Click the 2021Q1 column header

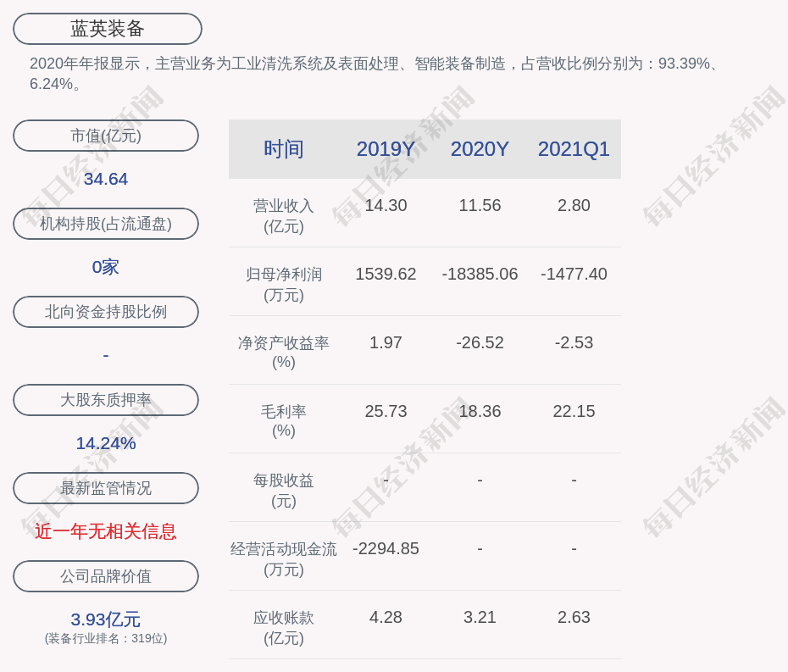[574, 149]
